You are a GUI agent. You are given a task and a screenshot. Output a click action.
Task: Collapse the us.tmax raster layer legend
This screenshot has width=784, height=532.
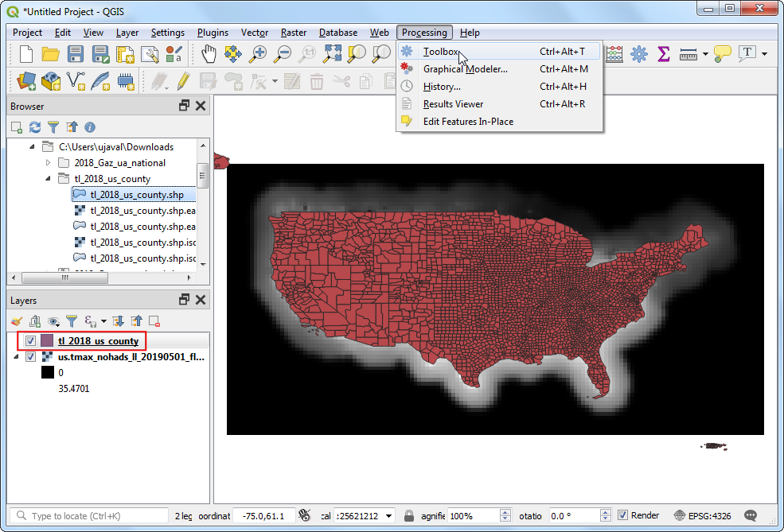tap(18, 357)
